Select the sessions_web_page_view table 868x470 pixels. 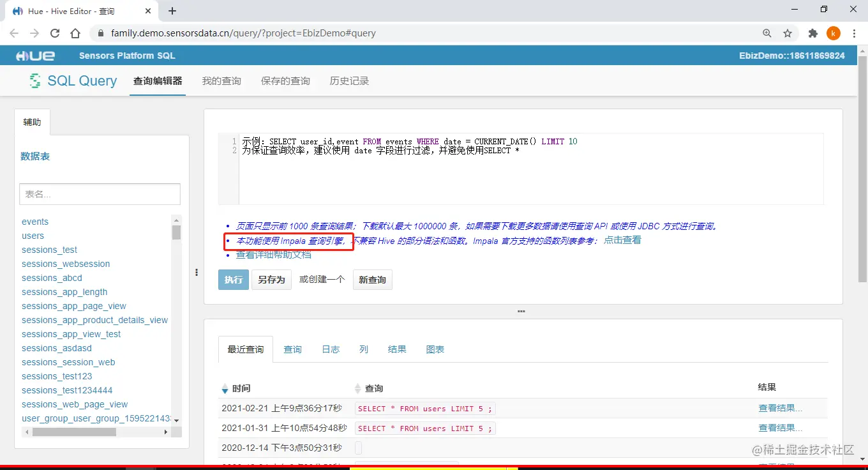(75, 404)
